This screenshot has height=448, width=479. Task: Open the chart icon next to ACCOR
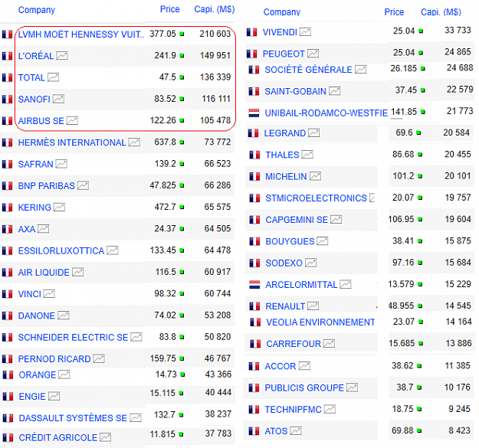(304, 366)
